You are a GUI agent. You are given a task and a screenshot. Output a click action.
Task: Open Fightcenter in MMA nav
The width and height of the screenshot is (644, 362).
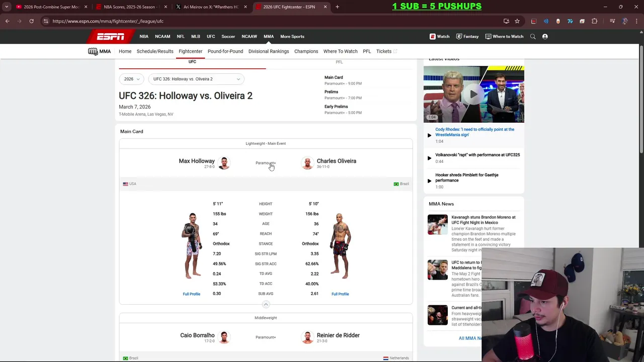pos(190,51)
